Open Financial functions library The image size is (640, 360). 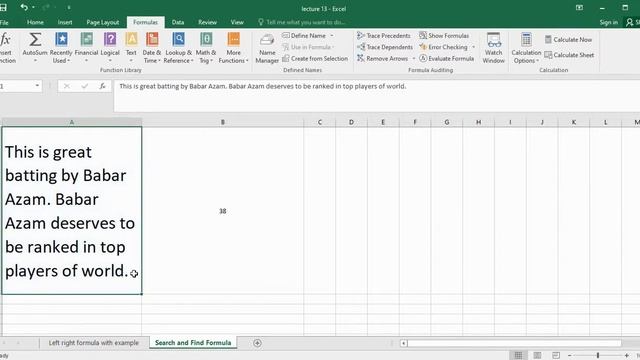86,48
